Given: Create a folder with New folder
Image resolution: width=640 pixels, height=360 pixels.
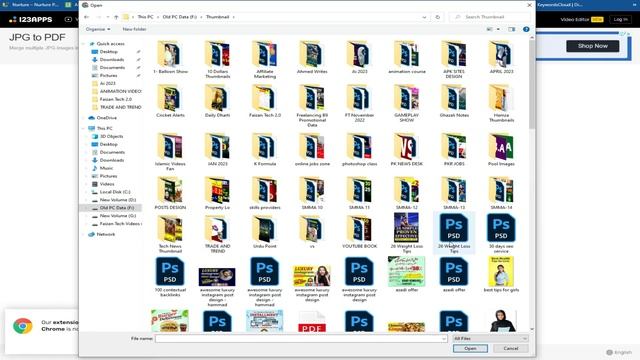Looking at the screenshot, I should 134,29.
